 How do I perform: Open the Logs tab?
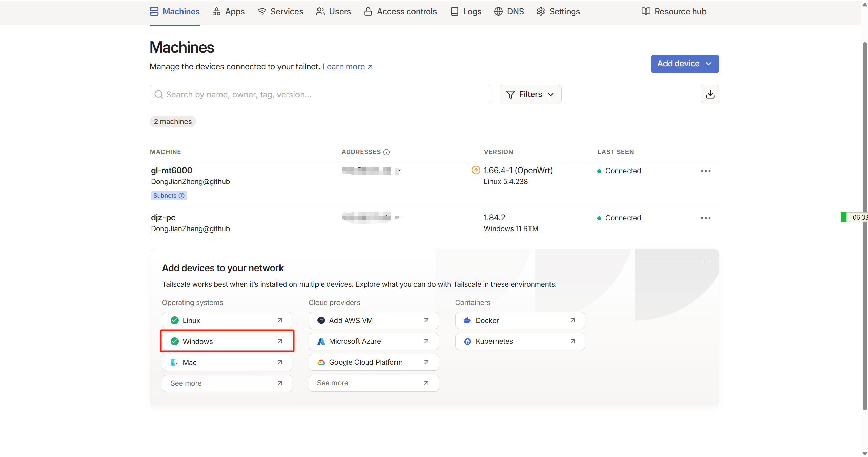[x=466, y=12]
